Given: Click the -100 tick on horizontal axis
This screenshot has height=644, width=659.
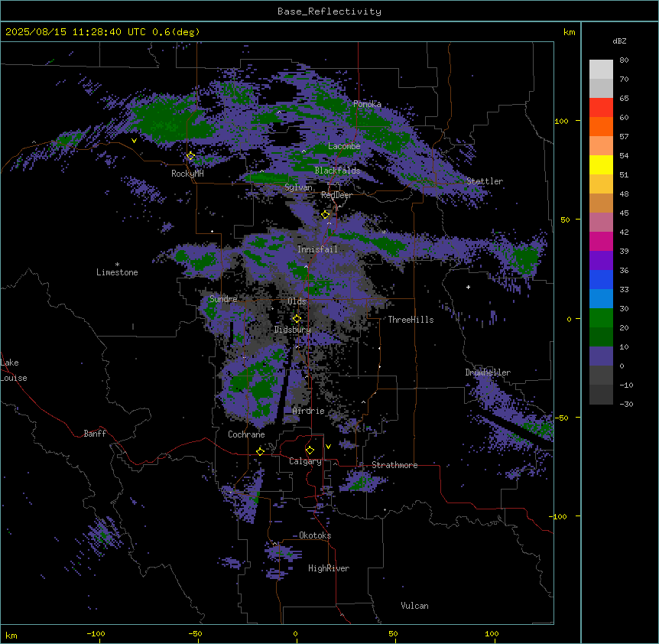Looking at the screenshot, I should point(96,633).
